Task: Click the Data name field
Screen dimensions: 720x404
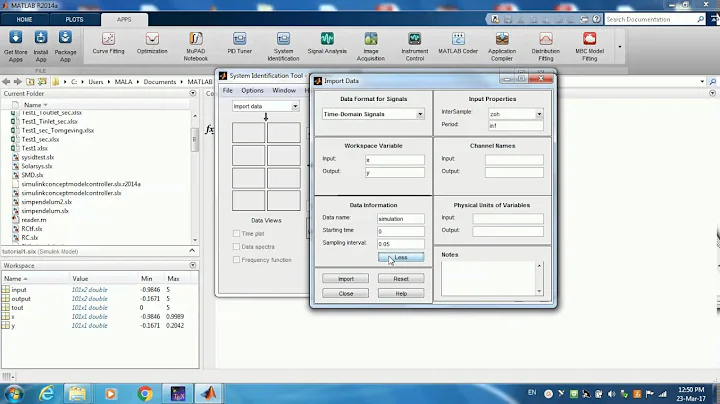Action: pyautogui.click(x=400, y=219)
